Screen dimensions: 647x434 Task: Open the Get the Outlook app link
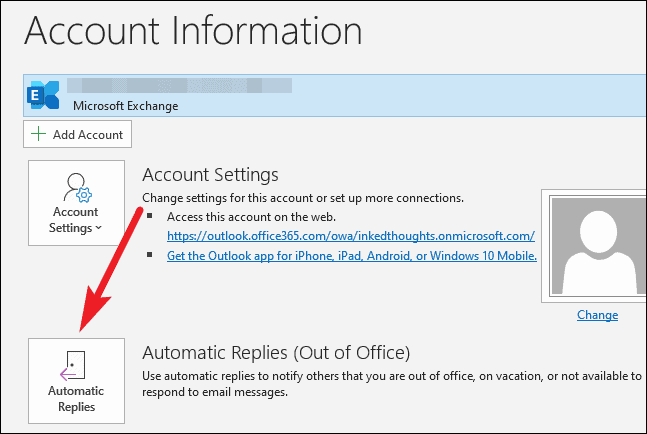click(352, 256)
